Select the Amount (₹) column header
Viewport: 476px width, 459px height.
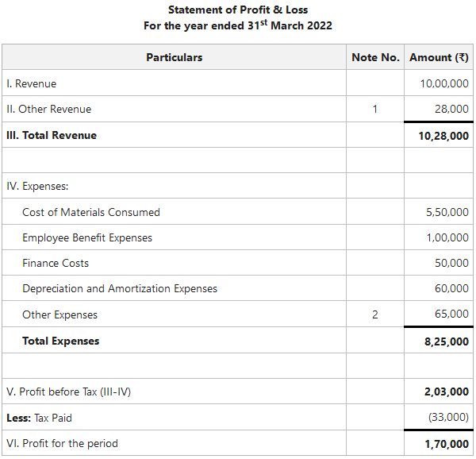[x=439, y=57]
